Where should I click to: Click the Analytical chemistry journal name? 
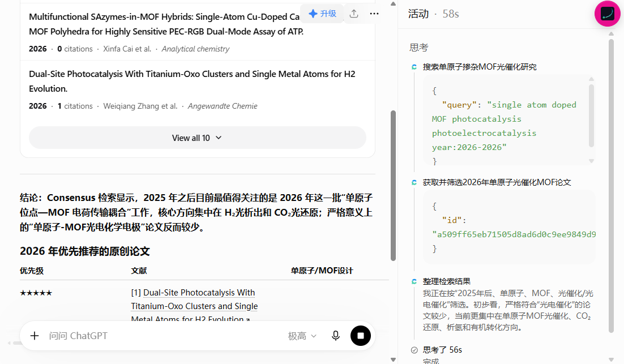[x=195, y=49]
